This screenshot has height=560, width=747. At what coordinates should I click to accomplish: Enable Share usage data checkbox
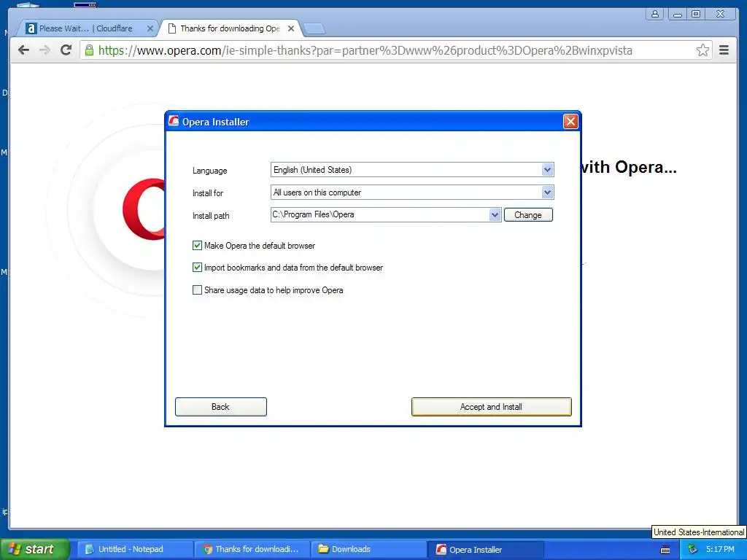point(197,289)
